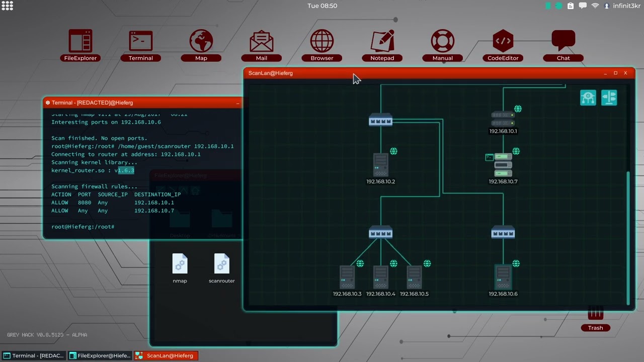This screenshot has height=362, width=644.
Task: Click the clipboard icon in top bar
Action: pos(571,6)
